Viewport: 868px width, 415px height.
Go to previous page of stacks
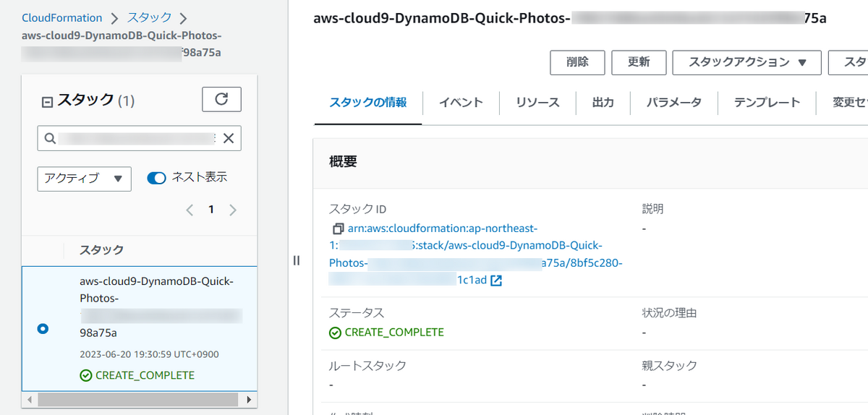[x=190, y=210]
